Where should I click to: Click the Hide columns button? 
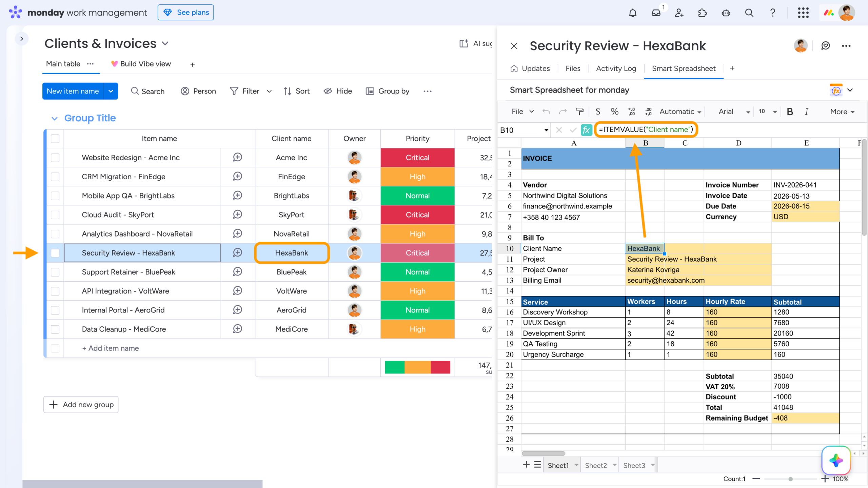tap(338, 91)
